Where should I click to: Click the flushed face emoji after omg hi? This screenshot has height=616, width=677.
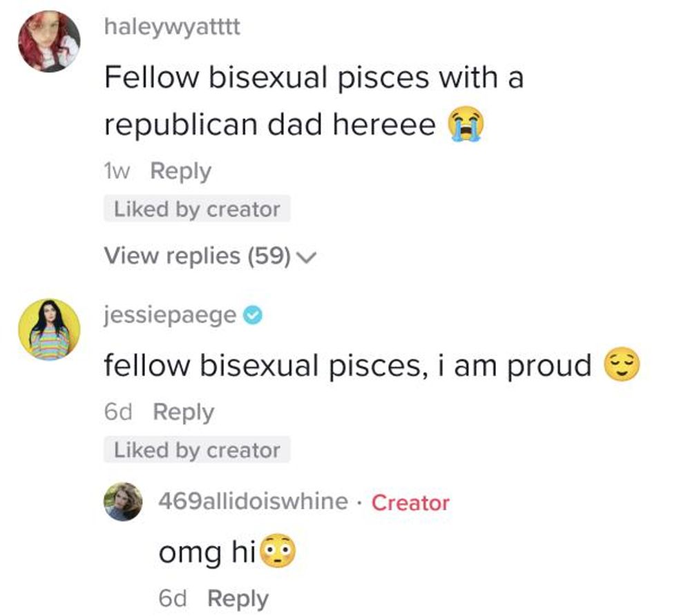click(276, 552)
